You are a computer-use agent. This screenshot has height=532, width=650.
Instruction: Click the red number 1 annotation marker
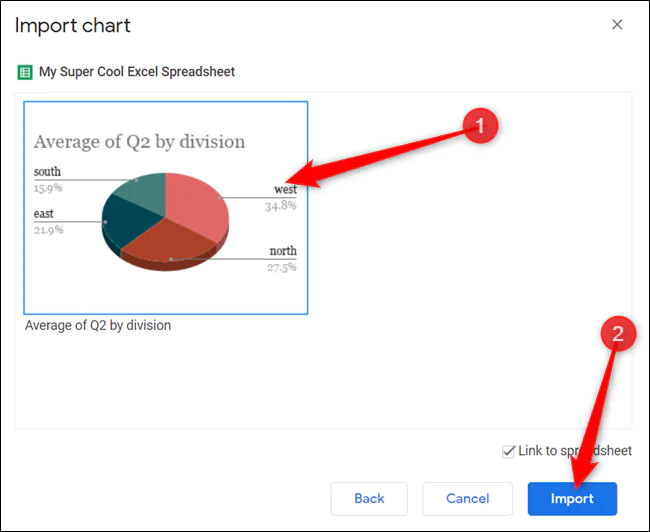(479, 127)
